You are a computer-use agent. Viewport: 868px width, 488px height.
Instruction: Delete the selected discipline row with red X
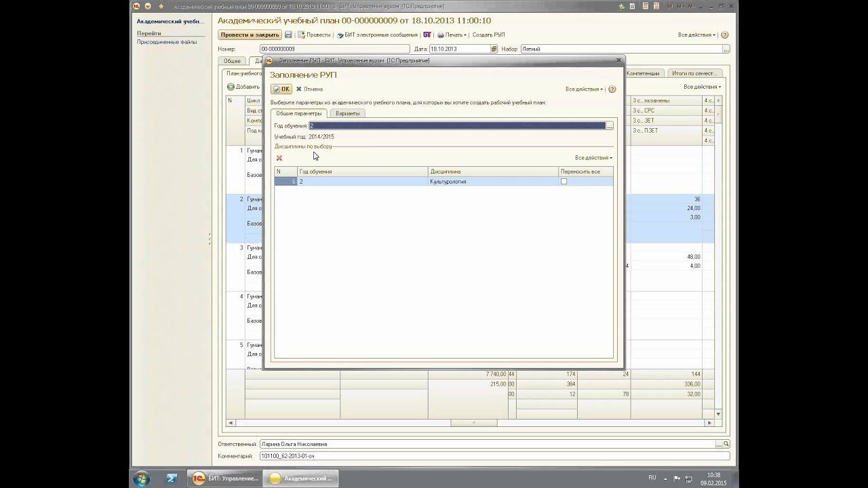tap(279, 158)
